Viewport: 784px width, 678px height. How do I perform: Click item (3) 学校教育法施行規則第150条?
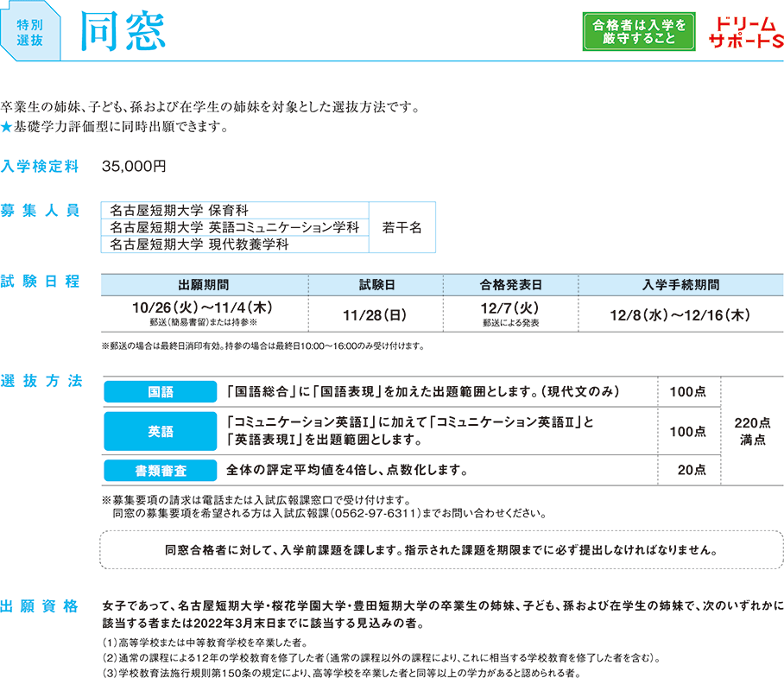[342, 673]
